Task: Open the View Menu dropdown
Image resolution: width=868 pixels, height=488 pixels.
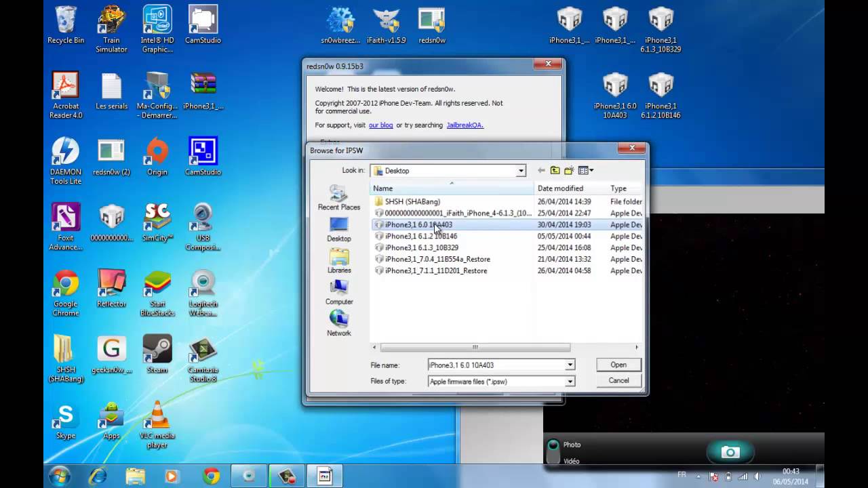Action: pos(586,171)
